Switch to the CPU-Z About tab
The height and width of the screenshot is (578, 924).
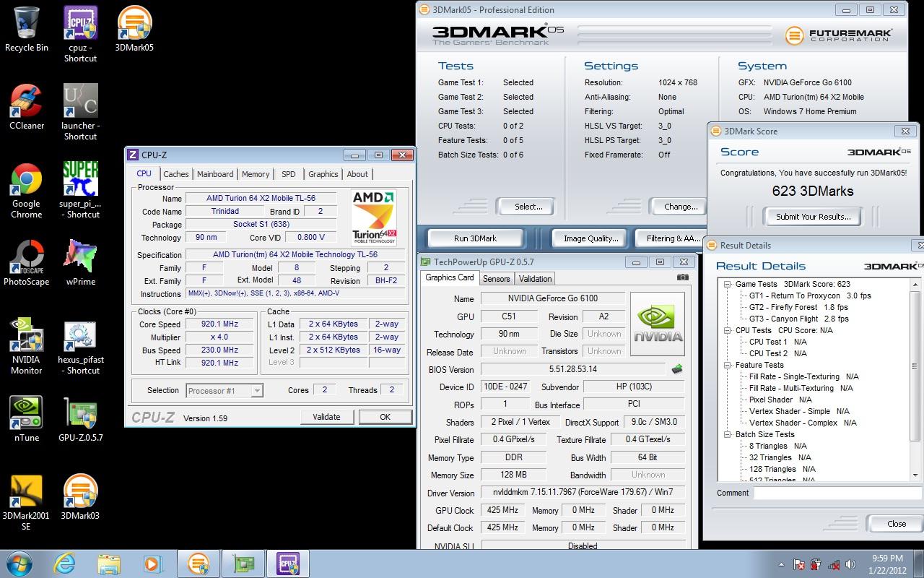357,174
